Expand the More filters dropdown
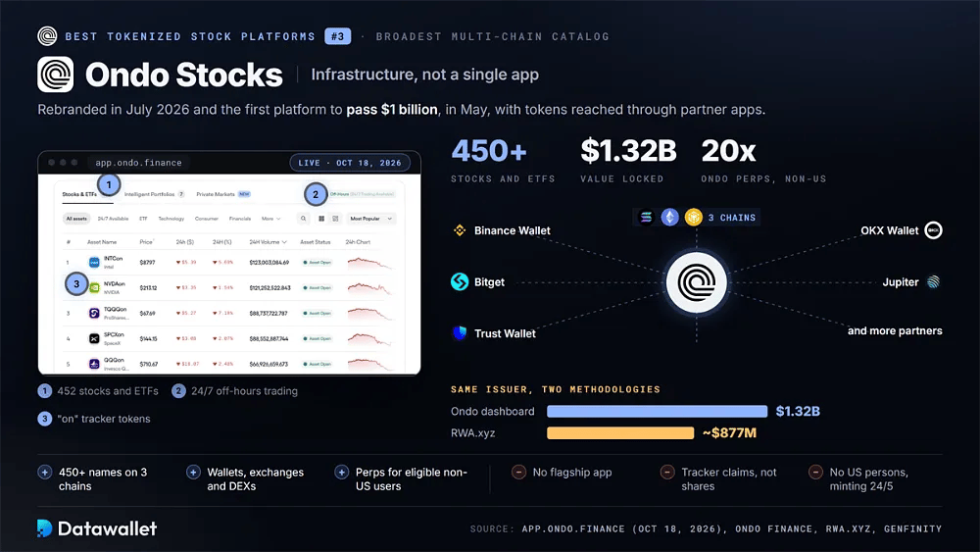Image resolution: width=980 pixels, height=552 pixels. tap(271, 219)
